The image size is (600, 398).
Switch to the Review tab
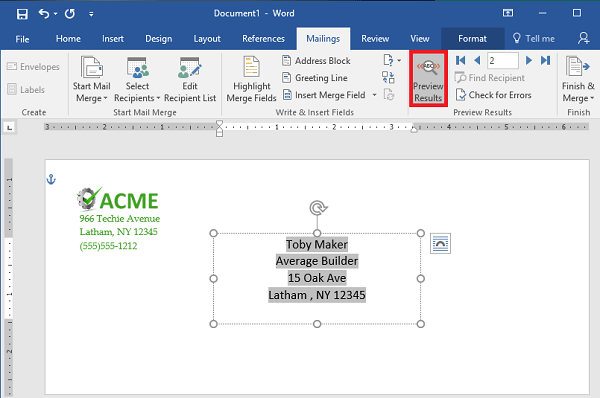point(375,39)
